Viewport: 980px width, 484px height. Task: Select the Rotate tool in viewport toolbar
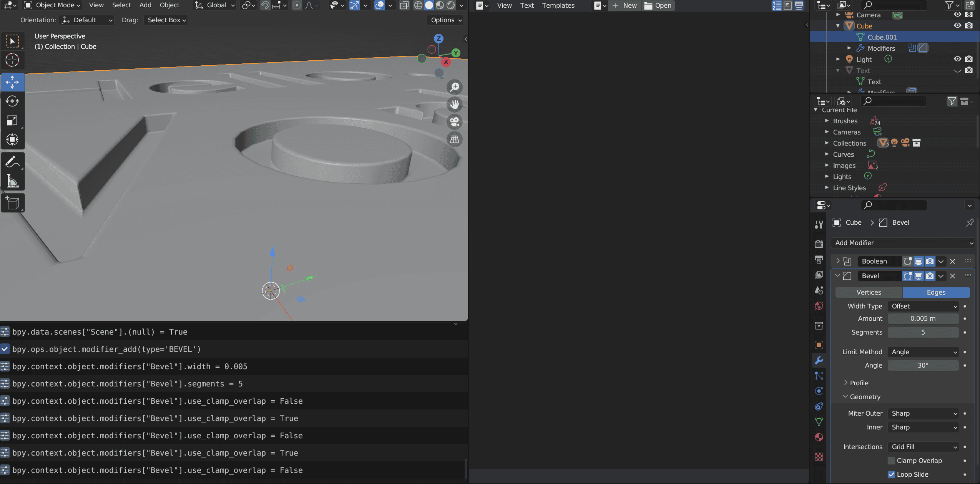click(12, 101)
